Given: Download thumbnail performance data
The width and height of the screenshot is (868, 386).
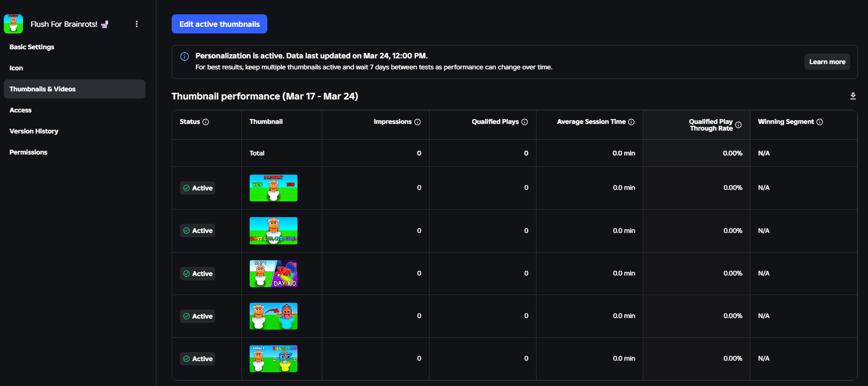Looking at the screenshot, I should pos(853,96).
